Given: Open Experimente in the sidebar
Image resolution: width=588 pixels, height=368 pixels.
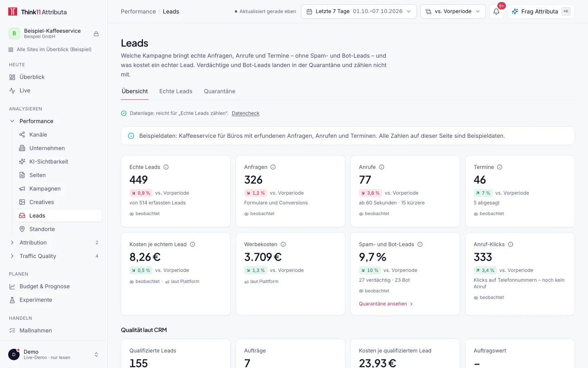Looking at the screenshot, I should pos(53,300).
